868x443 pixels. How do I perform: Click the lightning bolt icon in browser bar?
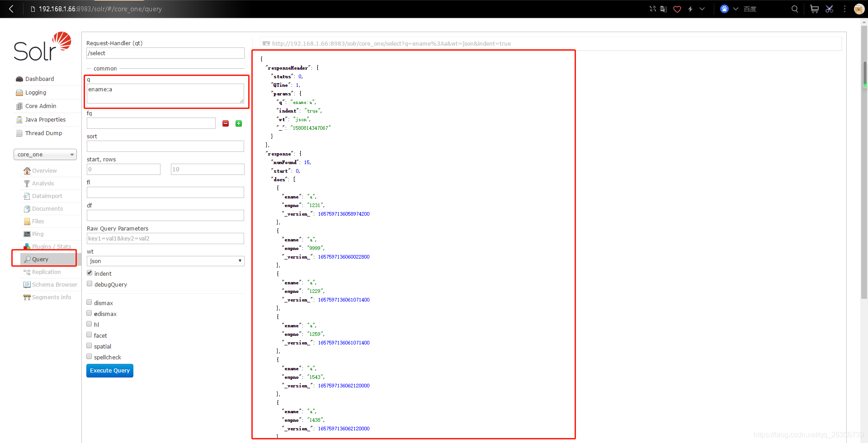690,9
